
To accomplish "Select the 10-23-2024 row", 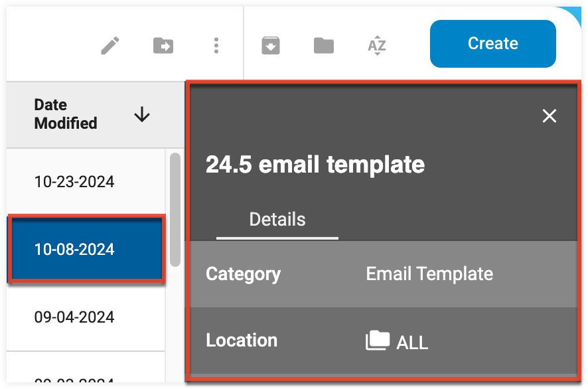I will (86, 182).
